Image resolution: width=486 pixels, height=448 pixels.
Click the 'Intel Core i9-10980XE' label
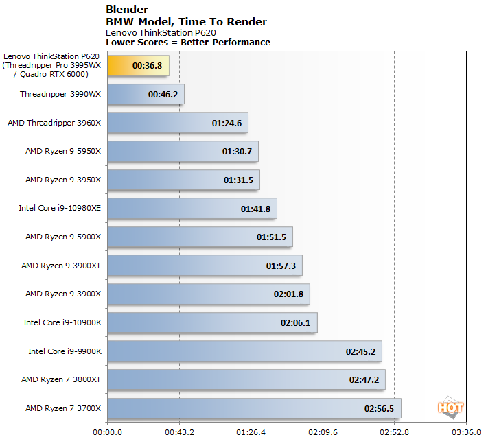pos(60,208)
